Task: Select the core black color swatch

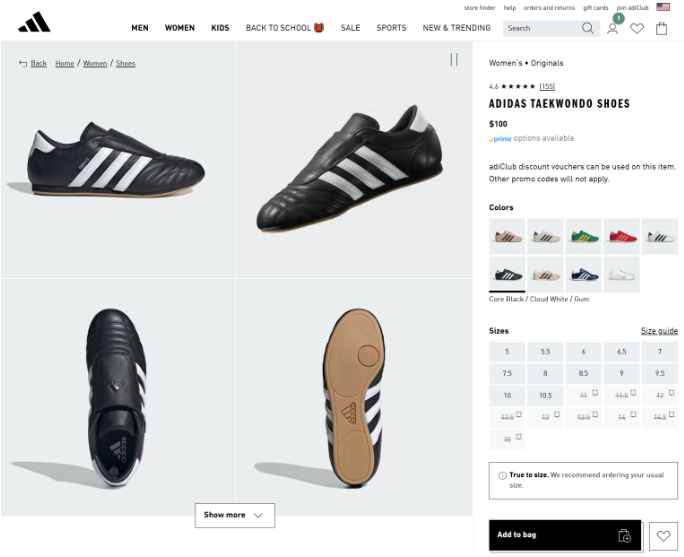Action: pyautogui.click(x=507, y=274)
